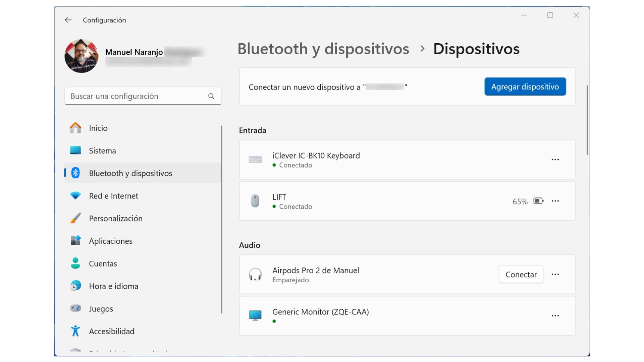Screen dimensions: 644x362
Task: Click the Sistema monitor icon
Action: 75,150
